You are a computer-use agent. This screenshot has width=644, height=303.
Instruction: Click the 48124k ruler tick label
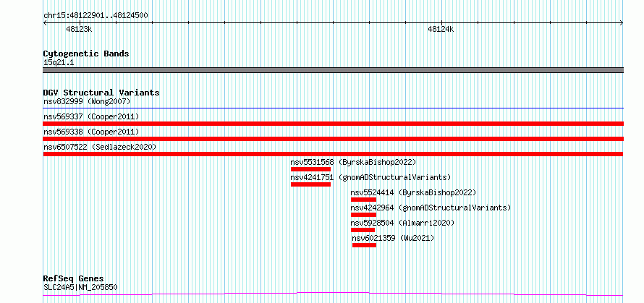(441, 29)
